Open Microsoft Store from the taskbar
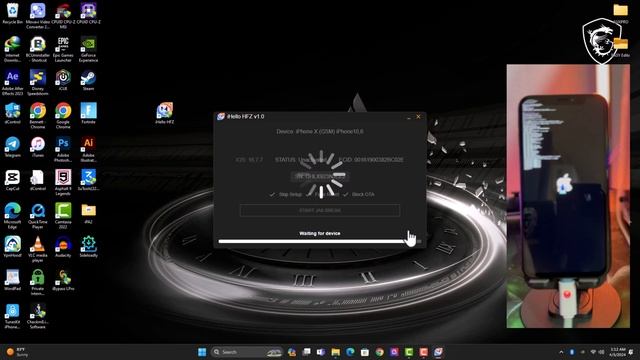The width and height of the screenshot is (640, 360). pos(365,352)
